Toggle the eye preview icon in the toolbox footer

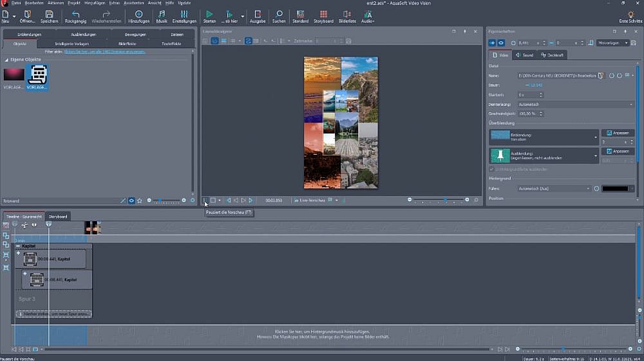pos(131,200)
